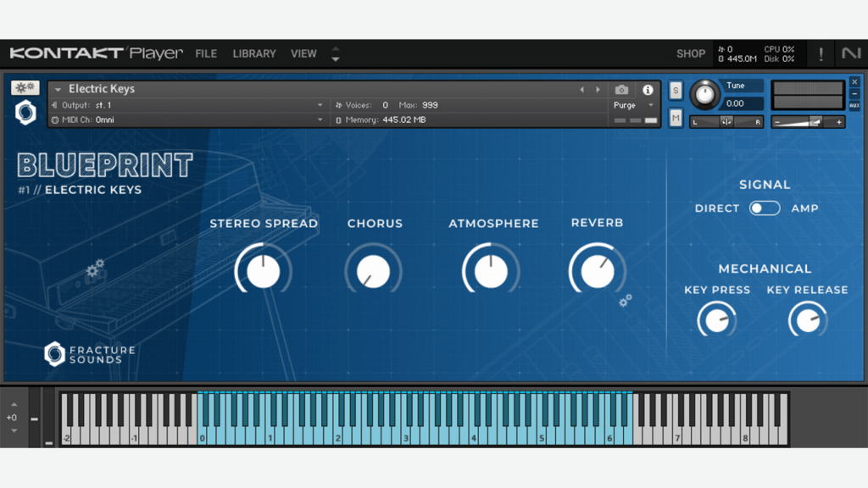Click the Blueprint side panel logo icon

tap(25, 111)
